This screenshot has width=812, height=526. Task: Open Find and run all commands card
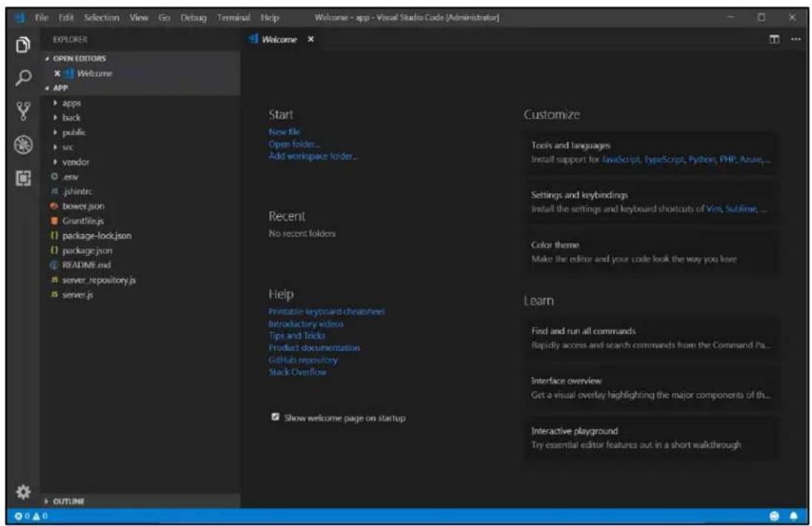(651, 338)
